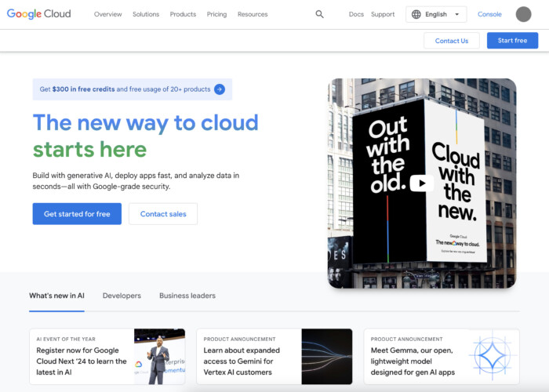Expand the English language dropdown arrow
Viewport: 549px width, 392px height.
click(457, 14)
